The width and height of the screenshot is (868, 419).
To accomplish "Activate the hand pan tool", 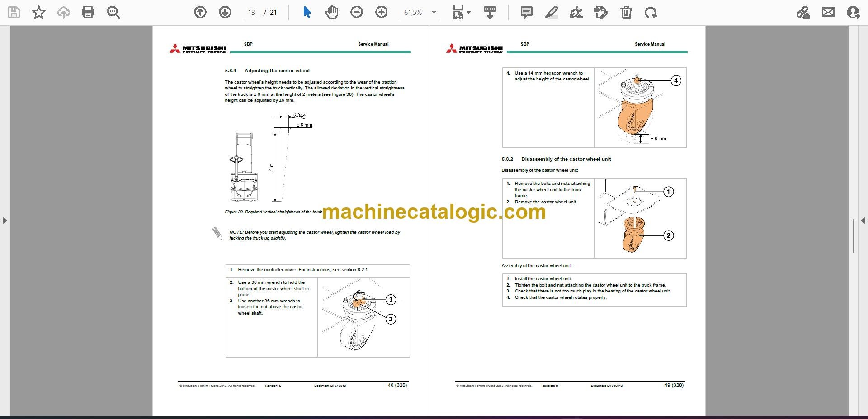I will 332,12.
